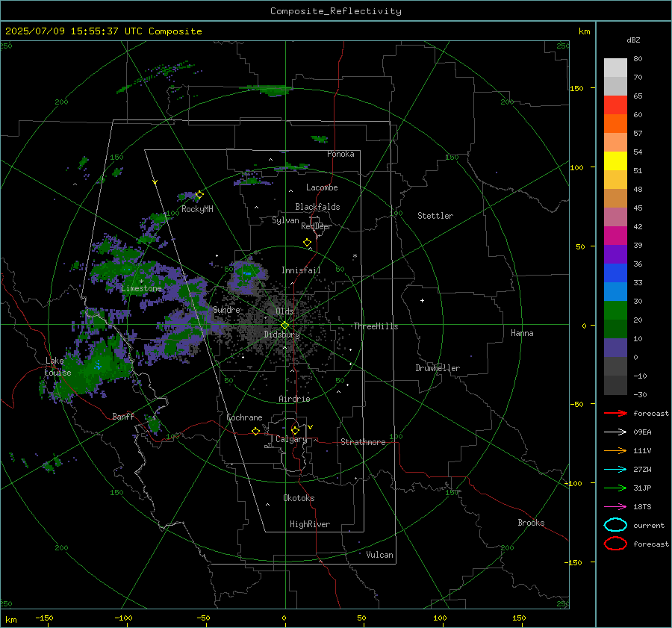The image size is (672, 628).
Task: Select the magenta 39-42 dBZ color band
Action: (x=615, y=236)
